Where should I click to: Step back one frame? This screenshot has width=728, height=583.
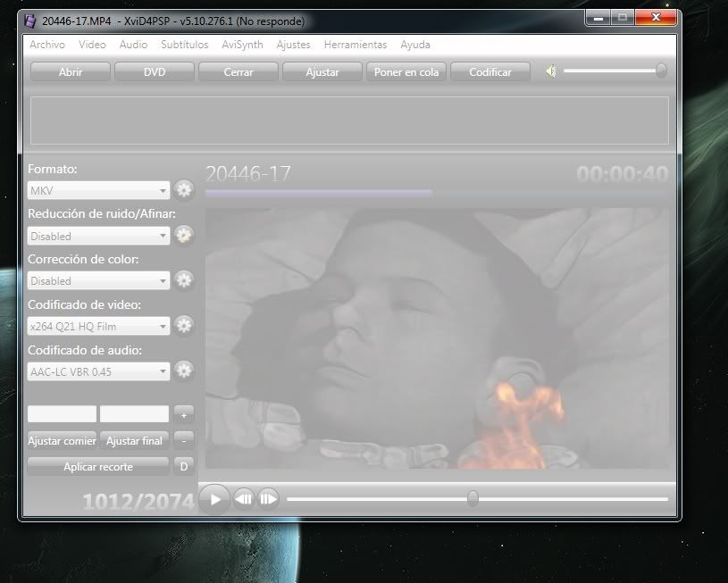click(x=243, y=499)
